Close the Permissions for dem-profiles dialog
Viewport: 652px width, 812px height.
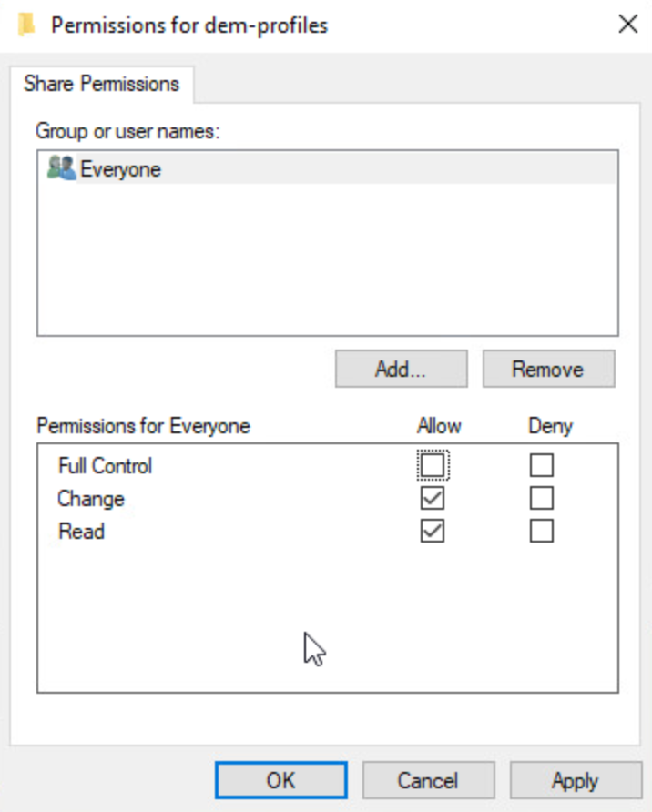(627, 25)
